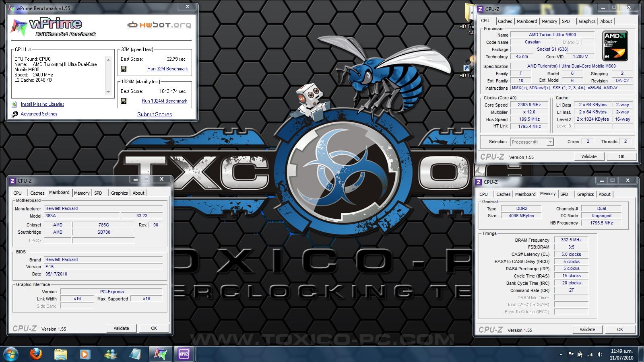Select Memory tab in Mainboard CPU-Z window

pos(82,193)
